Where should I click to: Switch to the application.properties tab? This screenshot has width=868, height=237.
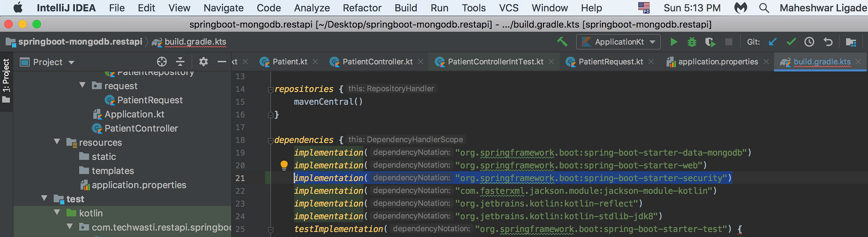[x=718, y=62]
